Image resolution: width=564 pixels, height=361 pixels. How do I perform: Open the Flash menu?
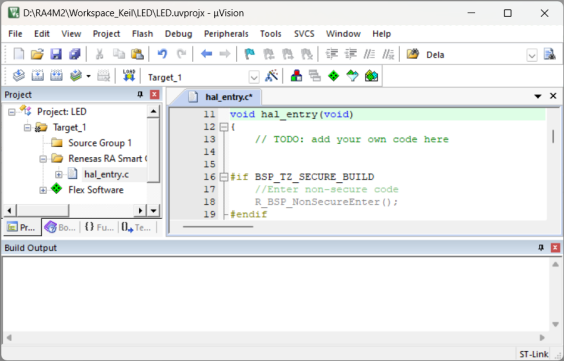[142, 34]
